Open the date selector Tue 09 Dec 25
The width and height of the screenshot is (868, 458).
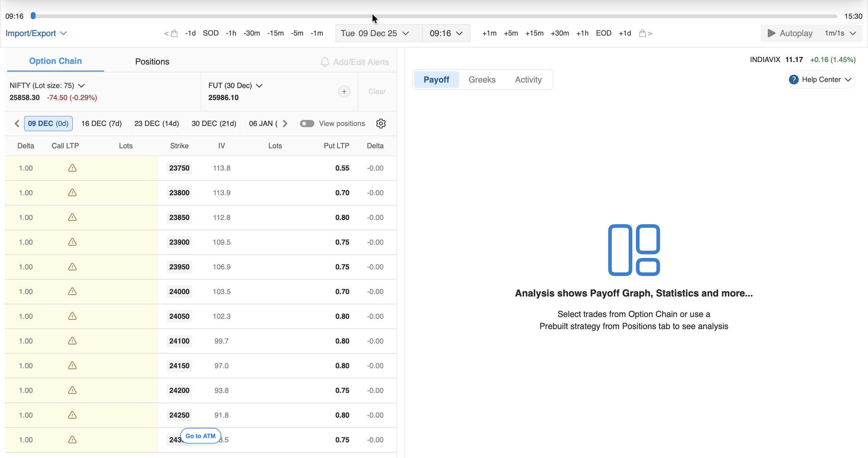point(375,33)
